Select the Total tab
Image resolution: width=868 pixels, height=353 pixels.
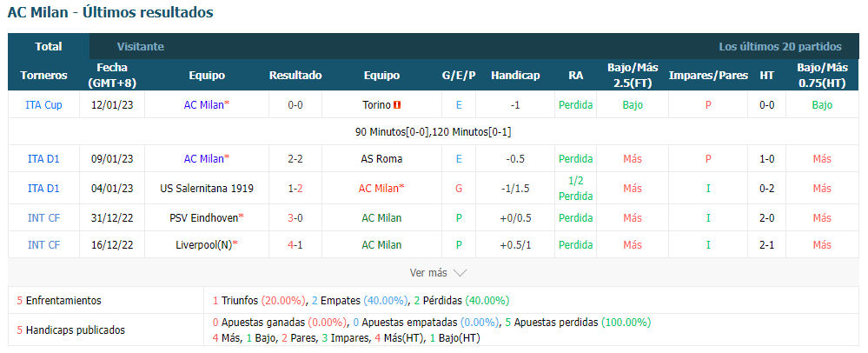pos(49,47)
